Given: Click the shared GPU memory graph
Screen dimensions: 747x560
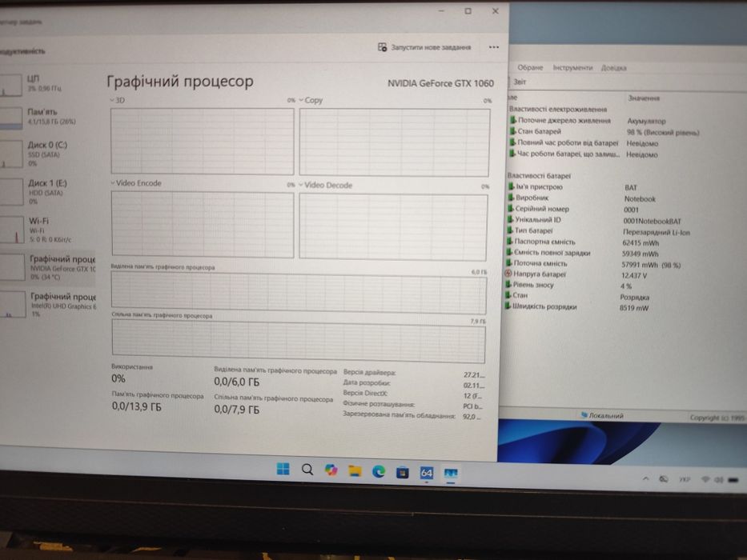Looking at the screenshot, I should [299, 342].
